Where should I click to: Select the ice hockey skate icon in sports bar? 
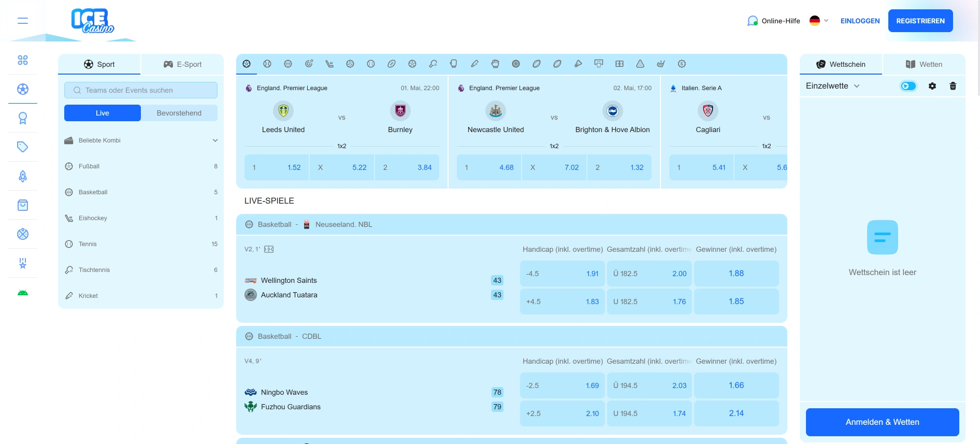(329, 64)
